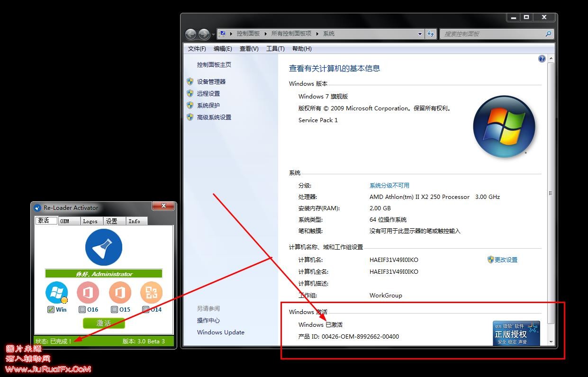This screenshot has height=377, width=588.
Task: Expand the arrow after 所有控制面板项 in breadcrumb
Action: (x=317, y=34)
